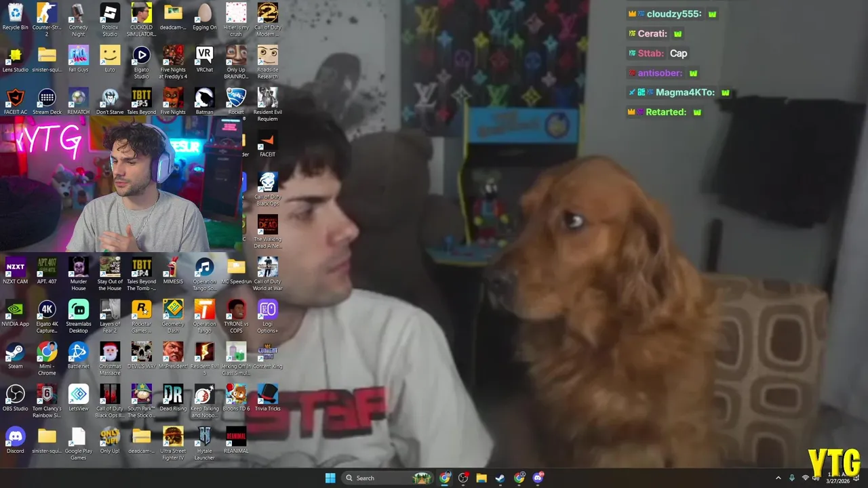868x488 pixels.
Task: Open File Explorer from the taskbar
Action: coord(481,478)
